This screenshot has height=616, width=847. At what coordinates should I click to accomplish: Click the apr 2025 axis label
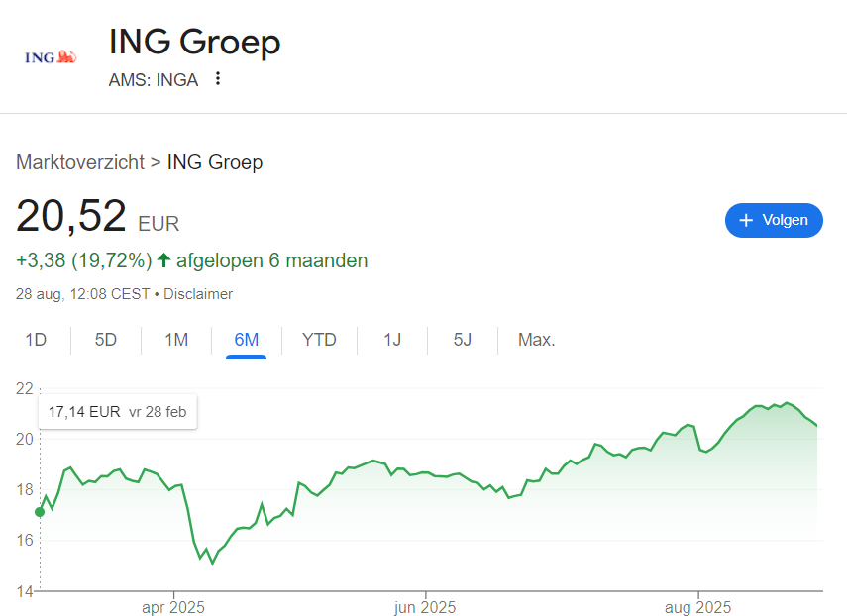tap(173, 606)
